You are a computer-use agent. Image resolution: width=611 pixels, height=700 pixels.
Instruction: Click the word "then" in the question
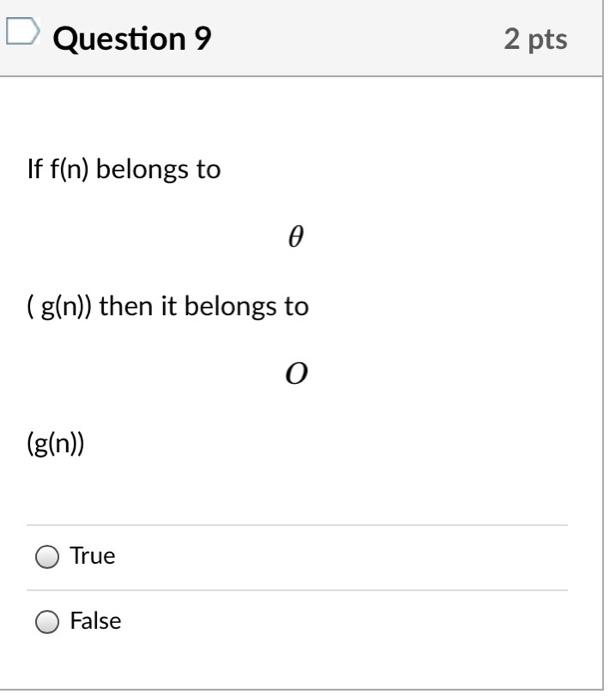tap(126, 306)
